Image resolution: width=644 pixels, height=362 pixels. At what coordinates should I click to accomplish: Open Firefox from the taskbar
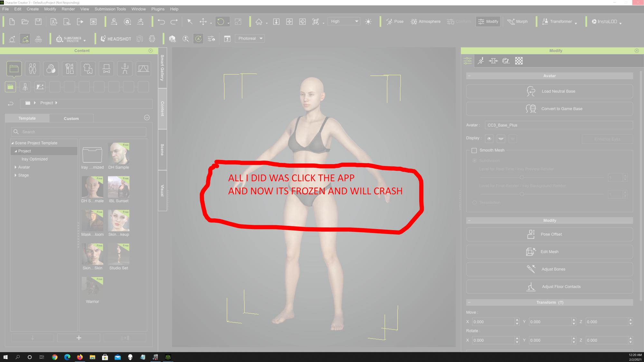[x=80, y=357]
